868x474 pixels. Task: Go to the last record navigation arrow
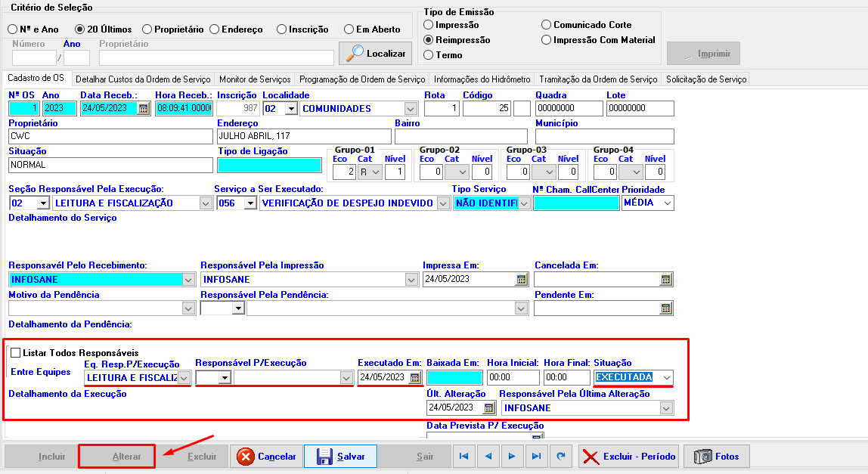pos(536,457)
